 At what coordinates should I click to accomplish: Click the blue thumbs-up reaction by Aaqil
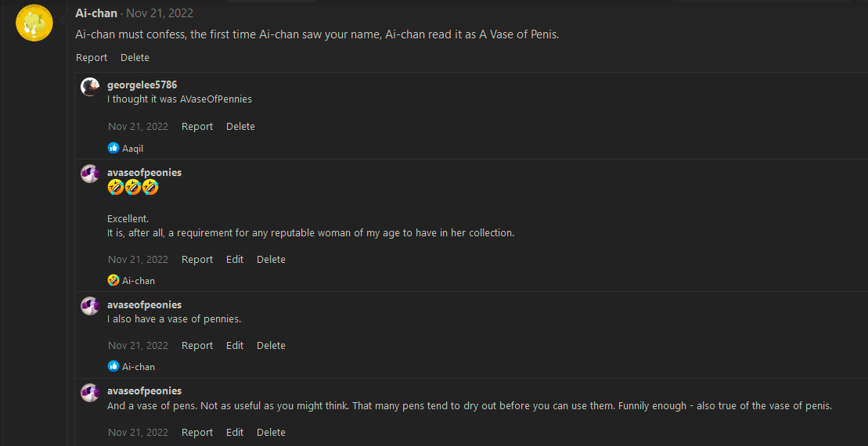pos(113,148)
